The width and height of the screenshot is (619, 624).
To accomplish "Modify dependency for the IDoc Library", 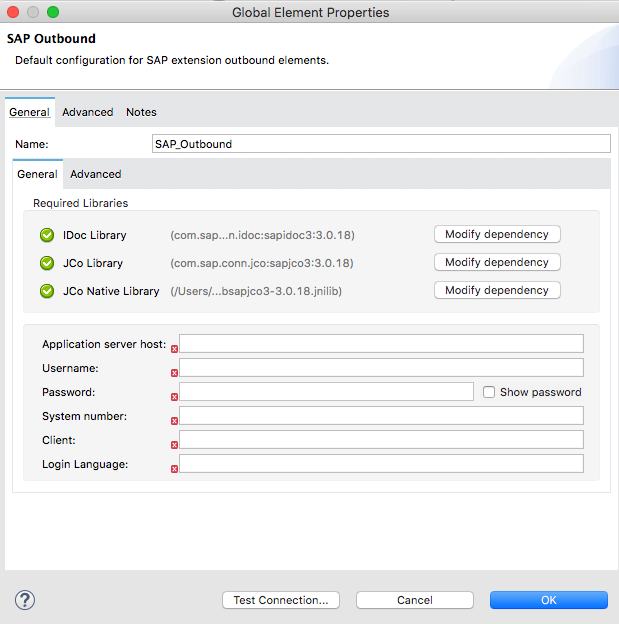I will click(496, 234).
